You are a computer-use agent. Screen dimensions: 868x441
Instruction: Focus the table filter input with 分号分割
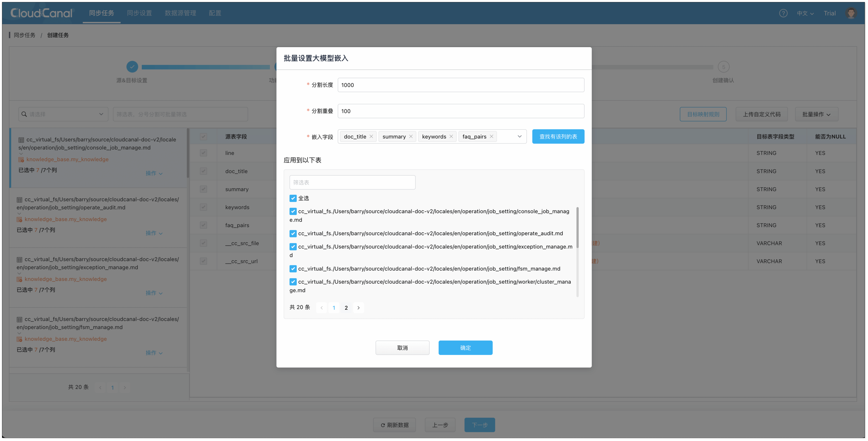click(x=180, y=114)
